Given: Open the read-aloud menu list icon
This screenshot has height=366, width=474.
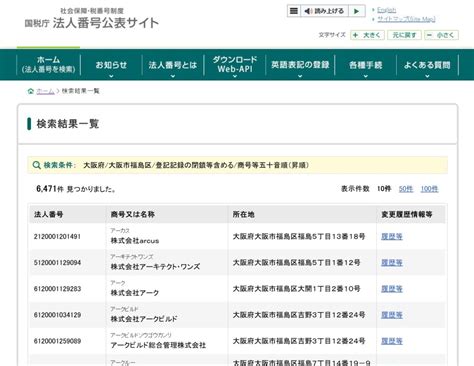Looking at the screenshot, I should [x=294, y=11].
